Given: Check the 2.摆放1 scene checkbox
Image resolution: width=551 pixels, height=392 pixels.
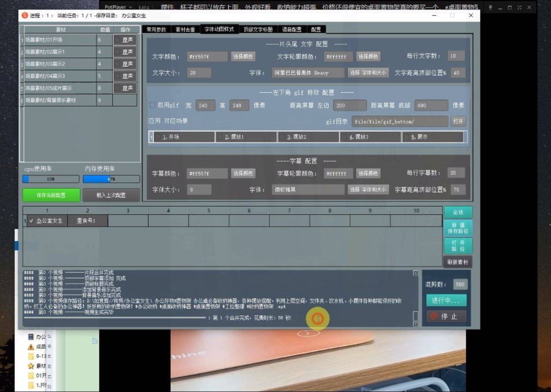Looking at the screenshot, I should pos(220,137).
